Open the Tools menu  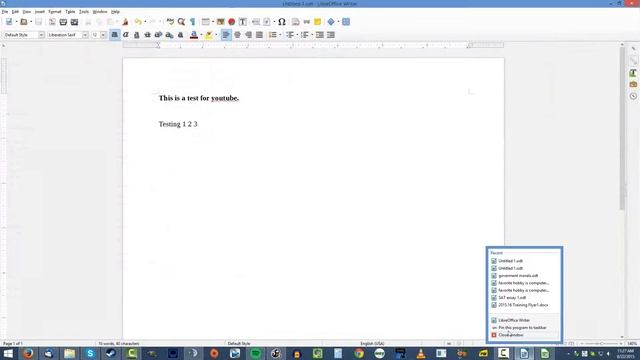(x=84, y=12)
